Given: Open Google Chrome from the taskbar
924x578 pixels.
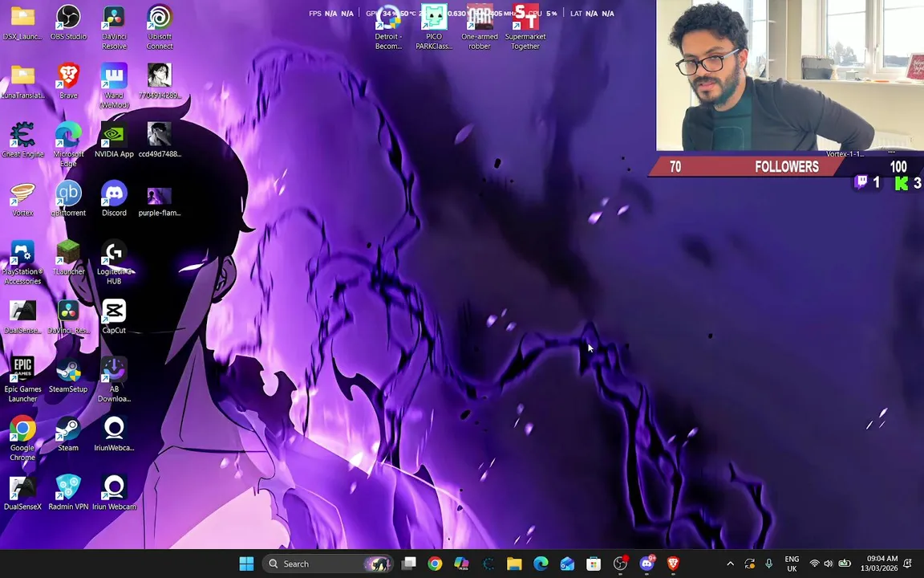Looking at the screenshot, I should pyautogui.click(x=435, y=564).
